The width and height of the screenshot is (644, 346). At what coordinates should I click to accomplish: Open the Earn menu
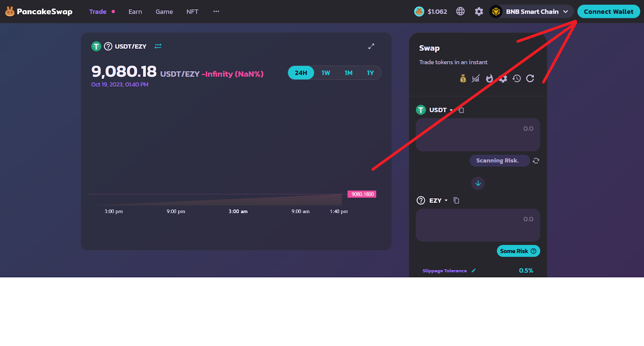pyautogui.click(x=135, y=12)
